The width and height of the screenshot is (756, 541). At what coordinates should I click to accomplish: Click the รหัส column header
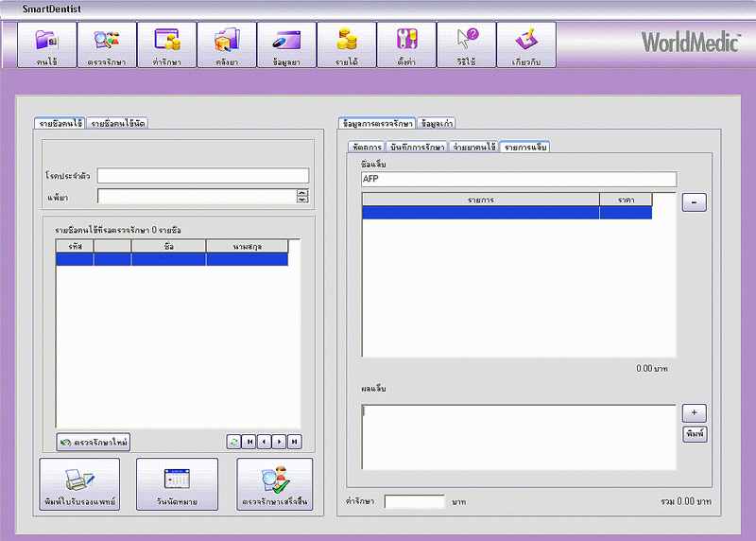tap(75, 246)
